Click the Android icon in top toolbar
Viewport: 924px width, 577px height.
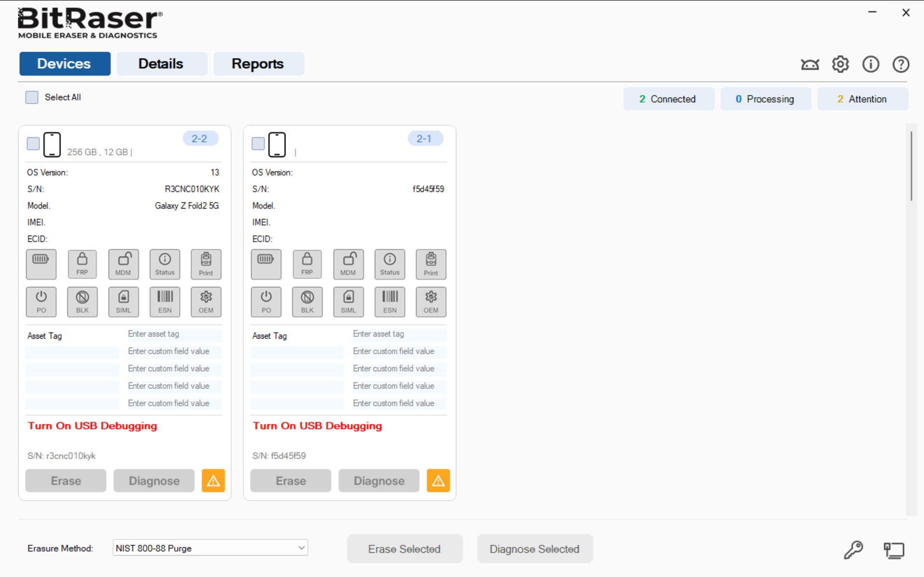point(810,64)
